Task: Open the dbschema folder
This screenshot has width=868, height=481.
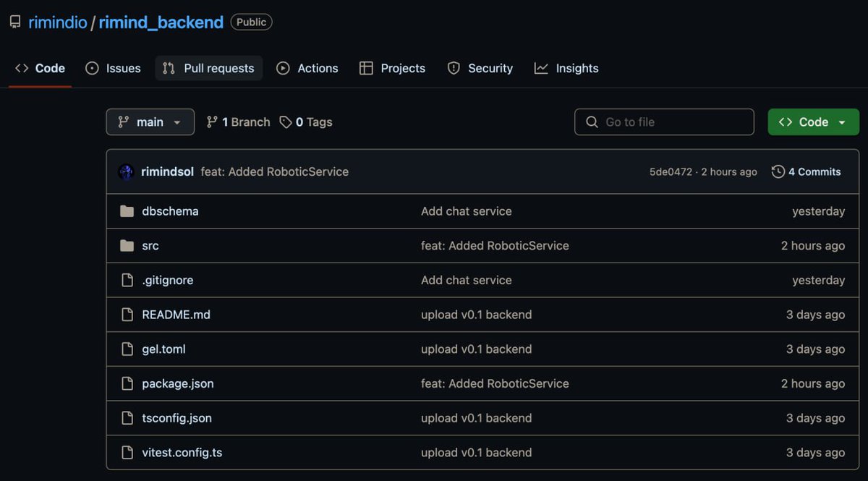Action: (x=170, y=211)
